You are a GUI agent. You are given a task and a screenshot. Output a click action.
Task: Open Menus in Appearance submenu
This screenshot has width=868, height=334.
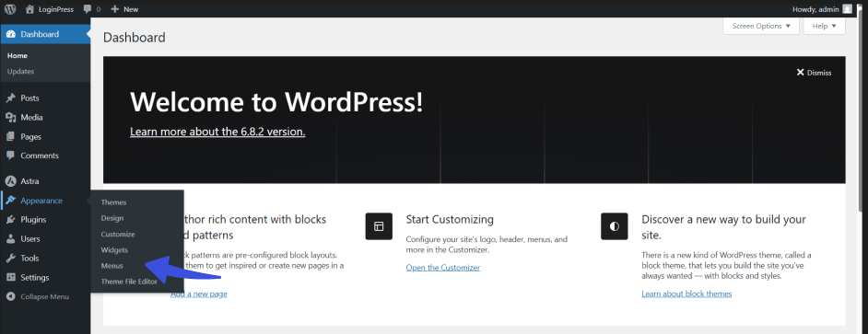(x=111, y=266)
